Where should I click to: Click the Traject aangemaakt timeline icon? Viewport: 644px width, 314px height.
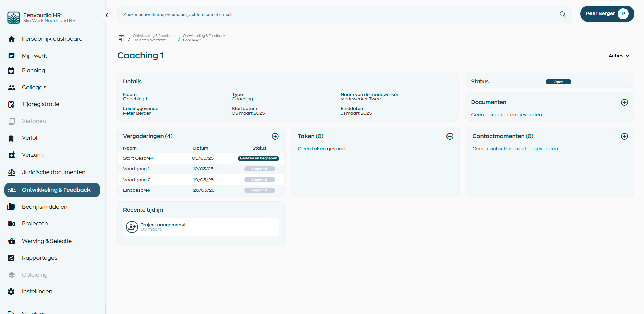click(x=132, y=227)
